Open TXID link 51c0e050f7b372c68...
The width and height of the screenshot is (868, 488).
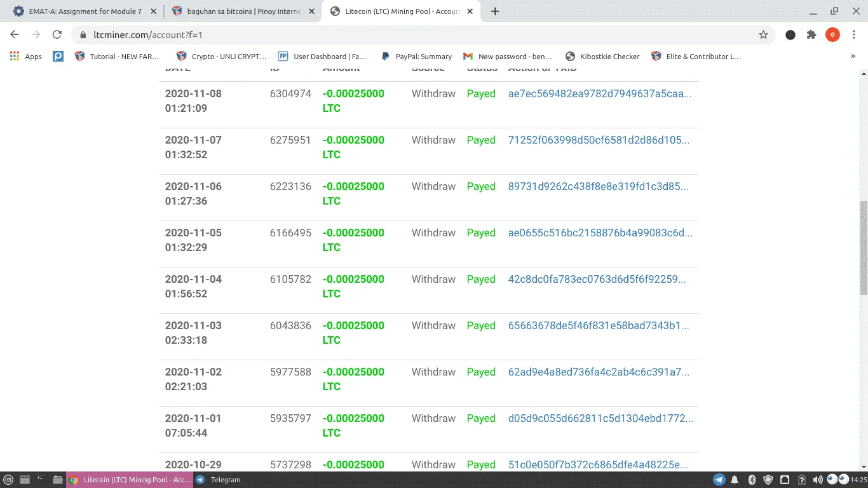598,464
